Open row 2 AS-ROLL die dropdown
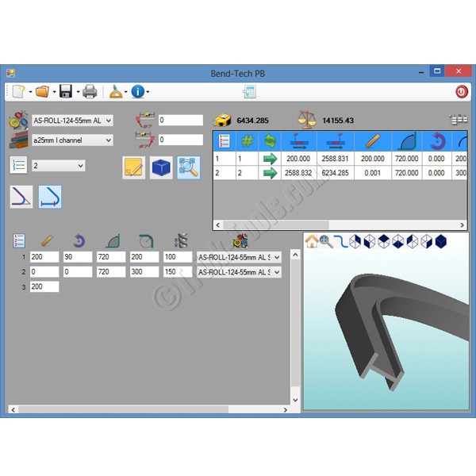476x476 pixels. click(239, 272)
